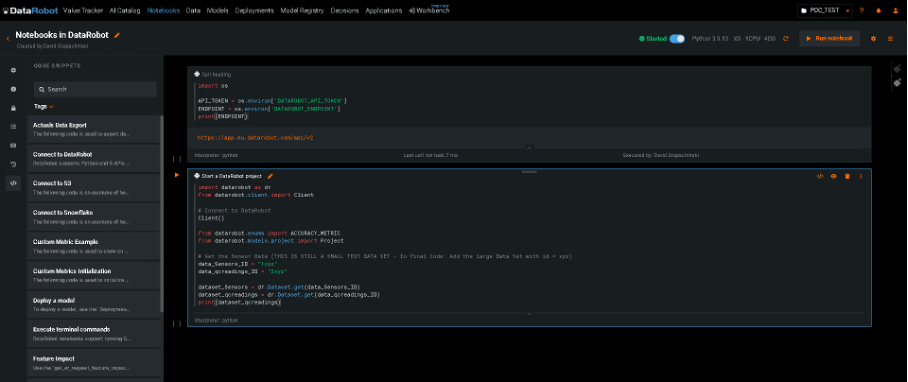Open the Applications tab
Image resolution: width=908 pixels, height=382 pixels.
(383, 10)
